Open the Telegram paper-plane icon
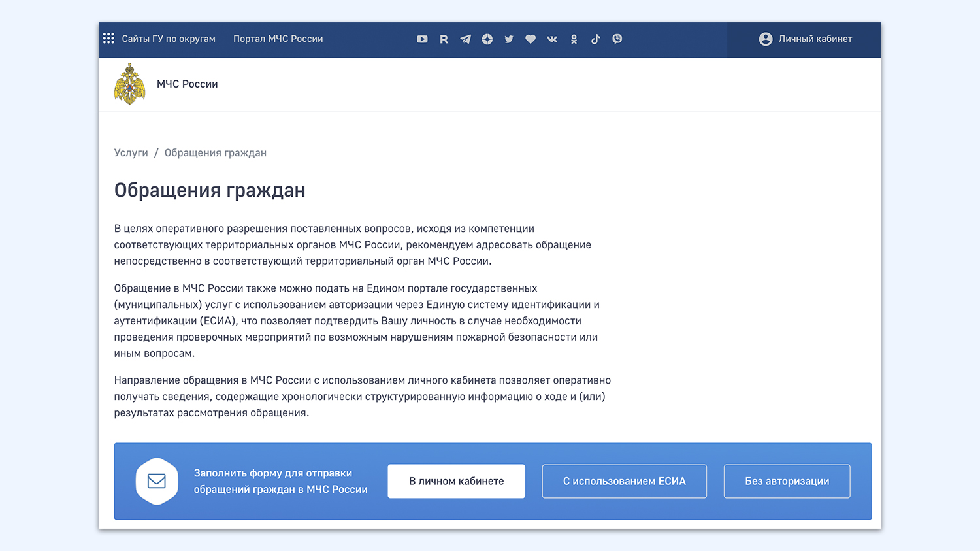This screenshot has height=551, width=980. click(x=465, y=39)
